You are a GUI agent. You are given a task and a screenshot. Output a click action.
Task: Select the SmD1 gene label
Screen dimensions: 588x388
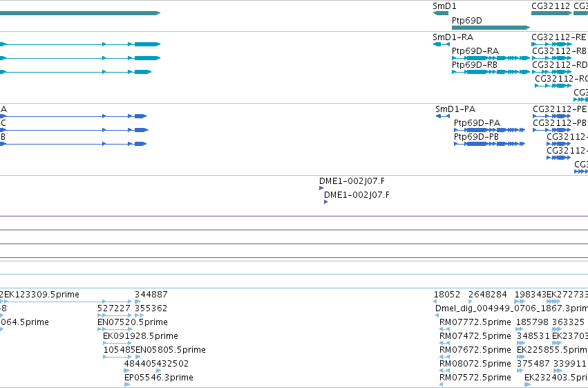444,6
